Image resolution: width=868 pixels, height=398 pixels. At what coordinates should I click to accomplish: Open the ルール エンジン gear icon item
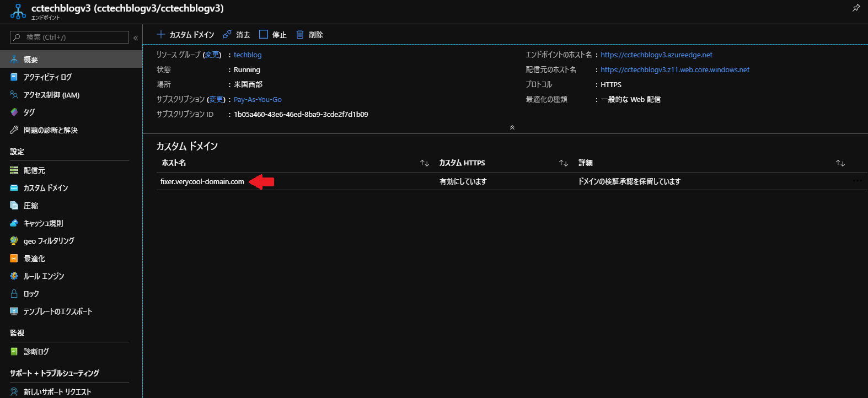(14, 276)
